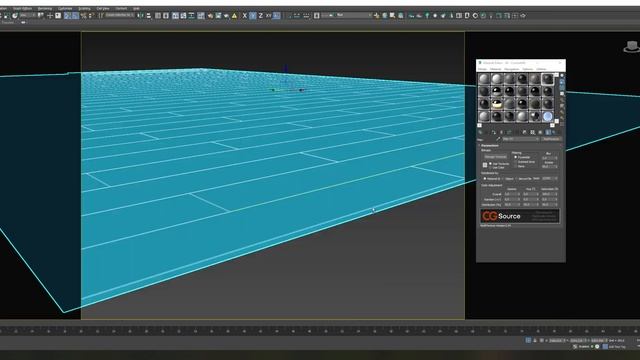Click the circle ring icon in top toolbar
Image resolution: width=640 pixels, height=360 pixels.
[x=476, y=16]
